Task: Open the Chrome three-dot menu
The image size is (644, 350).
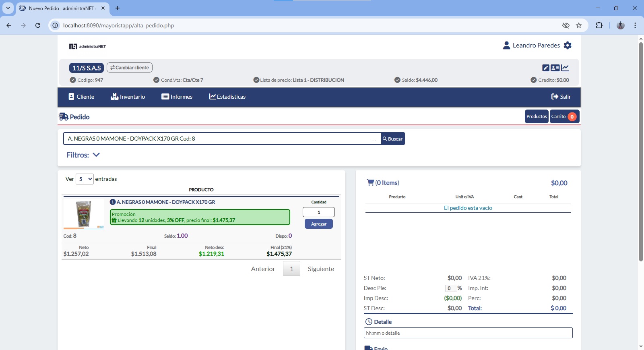Action: point(635,25)
